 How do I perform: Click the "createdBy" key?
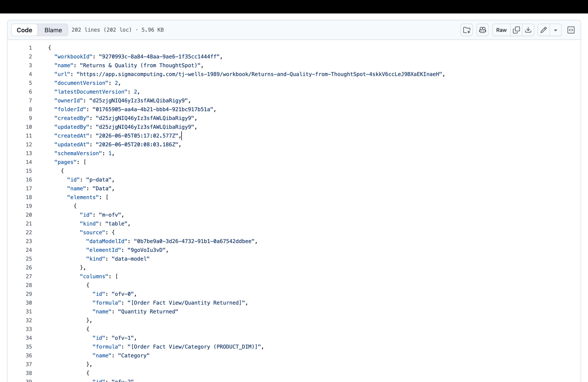(x=72, y=118)
